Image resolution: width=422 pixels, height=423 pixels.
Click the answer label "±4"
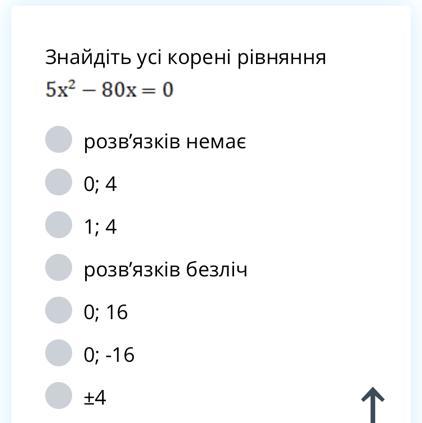tap(95, 398)
